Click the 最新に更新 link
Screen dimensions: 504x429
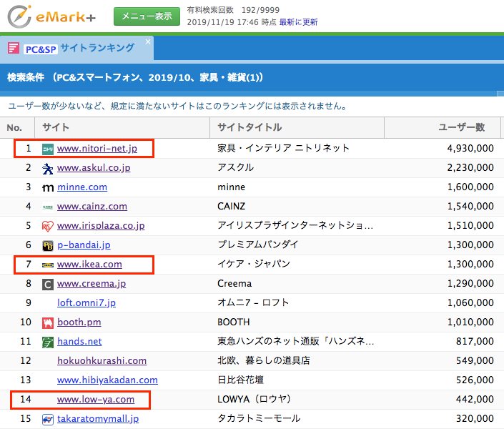(298, 22)
